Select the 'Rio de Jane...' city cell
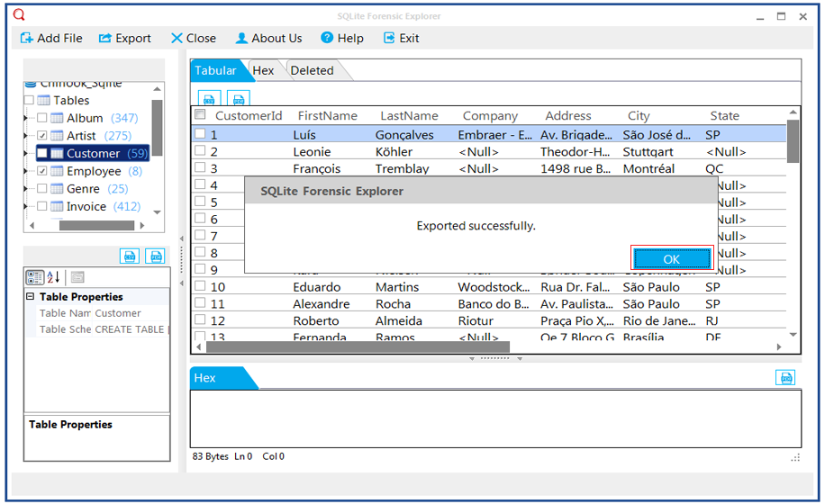825x504 pixels. (x=659, y=320)
